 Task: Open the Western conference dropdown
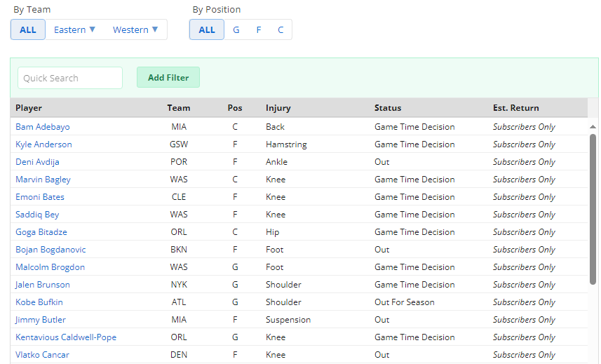coord(135,29)
